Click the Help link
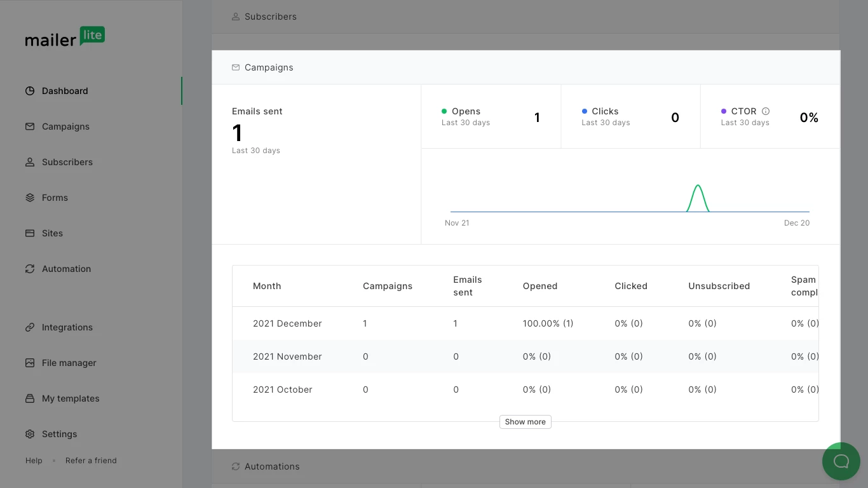The height and width of the screenshot is (488, 868). [x=34, y=461]
